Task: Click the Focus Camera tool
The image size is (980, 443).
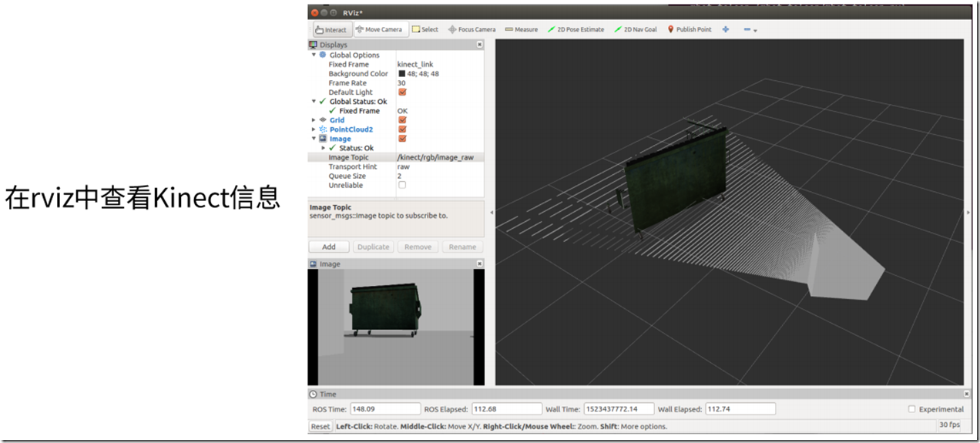Action: 472,30
